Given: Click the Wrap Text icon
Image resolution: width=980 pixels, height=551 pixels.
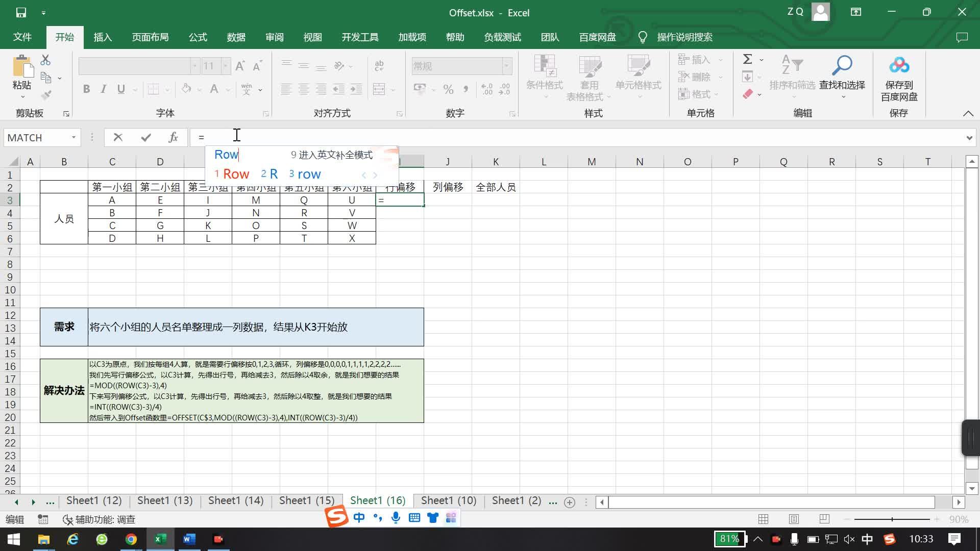Looking at the screenshot, I should [379, 66].
